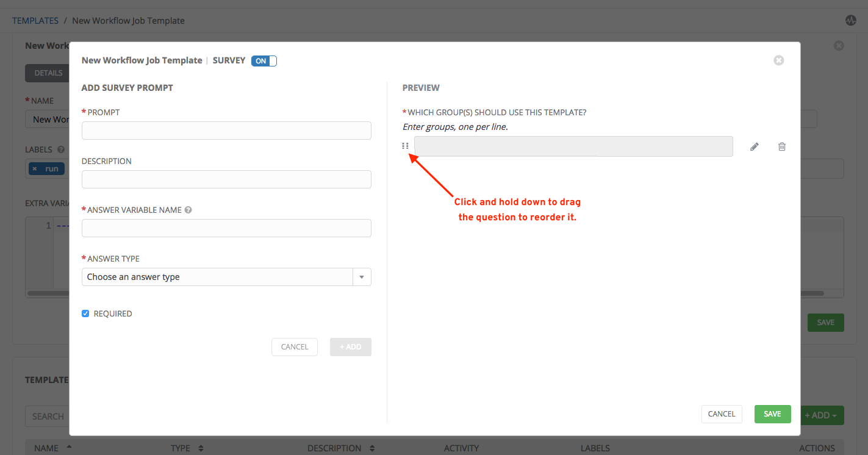The image size is (868, 455).
Task: Click LABELS help question icon
Action: (61, 149)
